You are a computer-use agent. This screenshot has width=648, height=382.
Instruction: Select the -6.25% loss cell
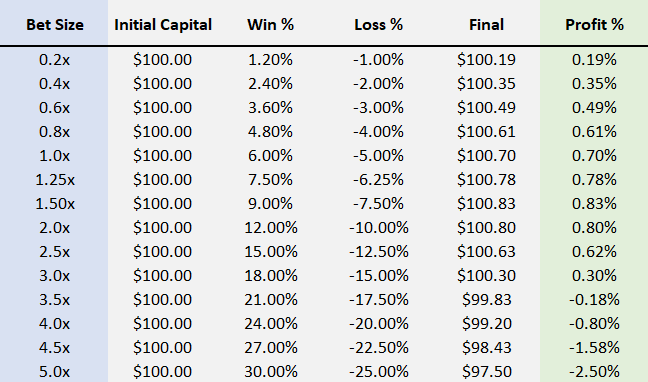tap(379, 180)
